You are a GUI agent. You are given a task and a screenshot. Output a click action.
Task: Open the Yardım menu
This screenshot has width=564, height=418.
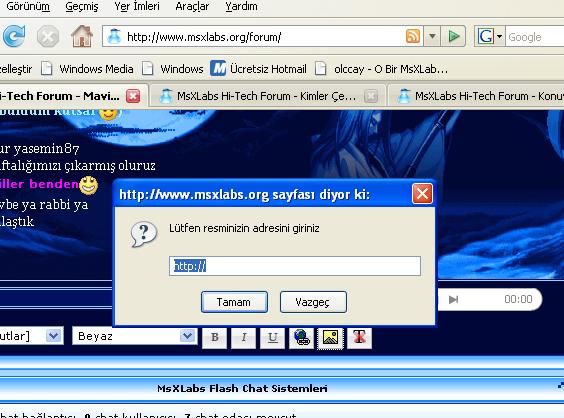pos(241,6)
